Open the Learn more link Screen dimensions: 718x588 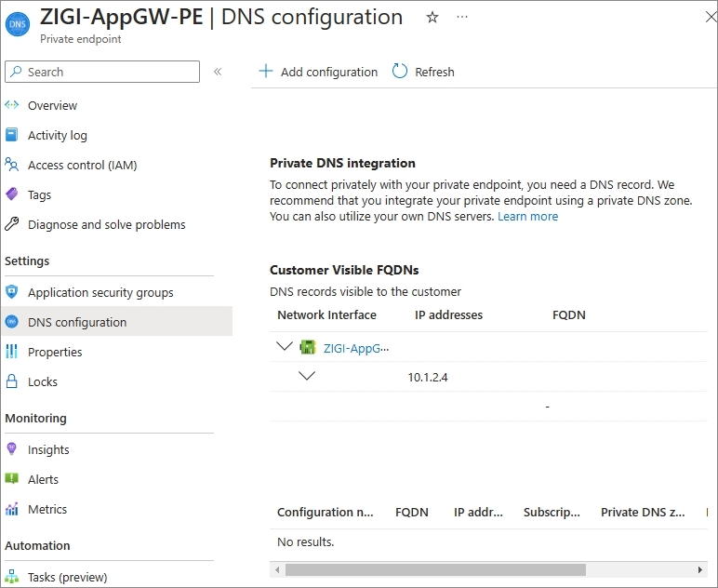(x=527, y=216)
